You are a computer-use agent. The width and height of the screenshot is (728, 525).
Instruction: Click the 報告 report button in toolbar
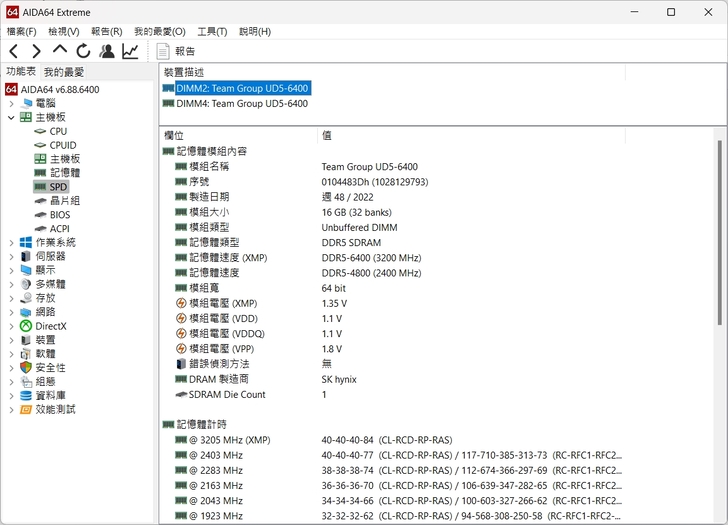pyautogui.click(x=176, y=51)
